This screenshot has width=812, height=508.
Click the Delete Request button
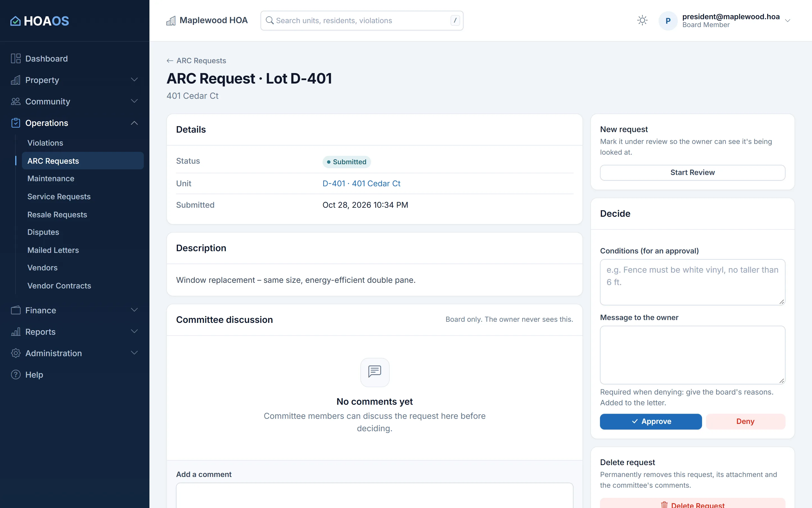692,503
